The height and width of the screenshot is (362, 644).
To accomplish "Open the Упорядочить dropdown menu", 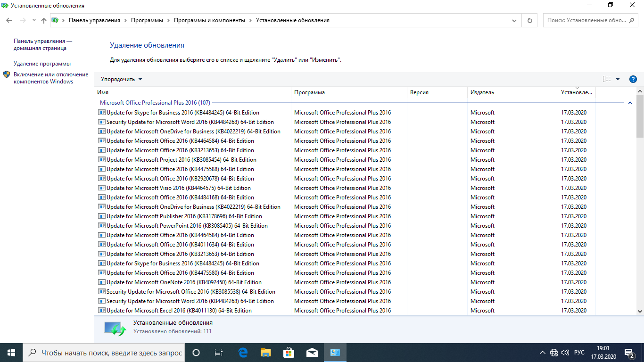I will 121,79.
